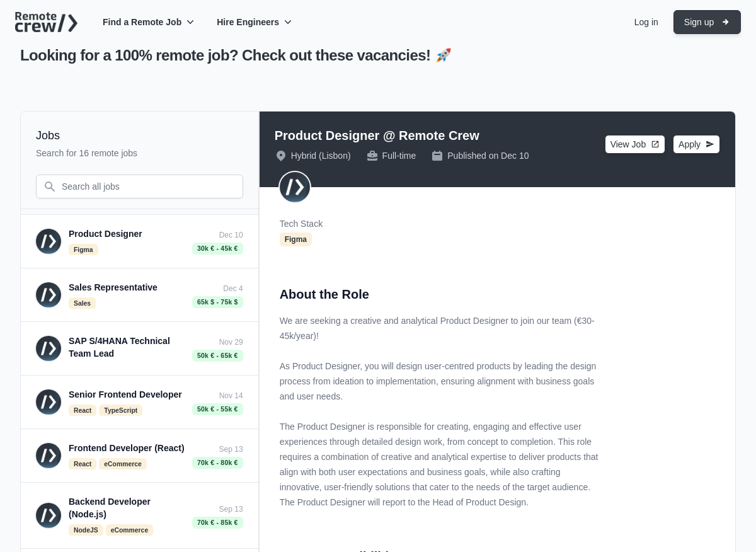Click the search magnifier icon

(x=50, y=187)
